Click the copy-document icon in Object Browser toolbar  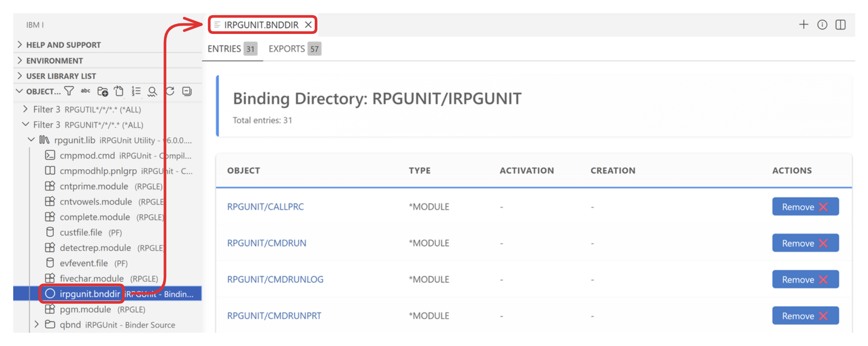tap(119, 91)
